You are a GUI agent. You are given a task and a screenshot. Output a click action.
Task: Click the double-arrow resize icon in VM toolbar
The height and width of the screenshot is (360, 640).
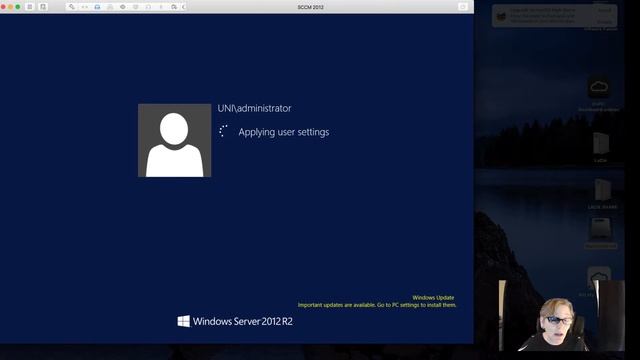click(x=84, y=7)
